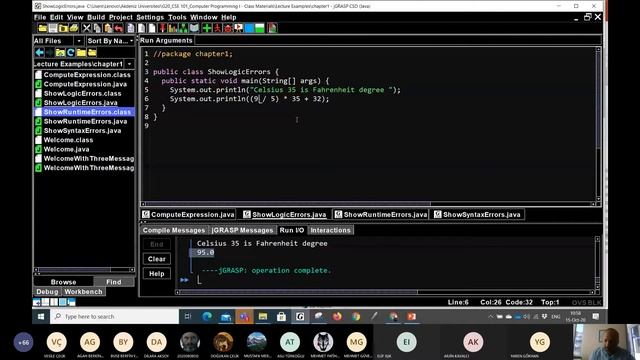
Task: Click the +66 participants badge
Action: 23,342
